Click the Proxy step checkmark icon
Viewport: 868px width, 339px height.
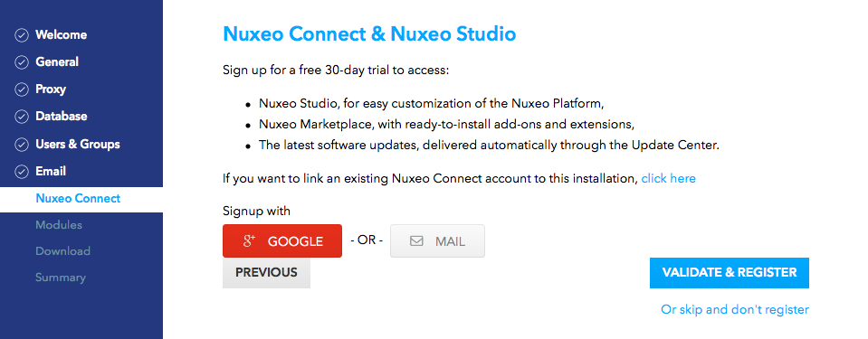pyautogui.click(x=21, y=89)
